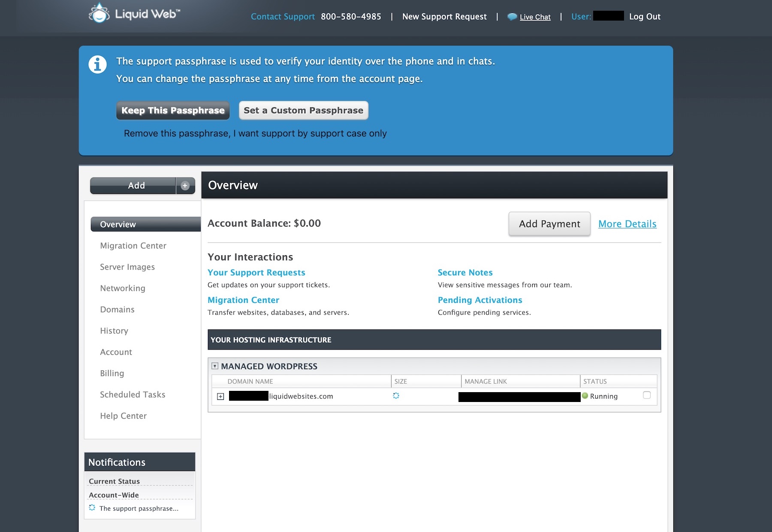The width and height of the screenshot is (772, 532).
Task: Open the Overview sidebar item
Action: point(146,224)
